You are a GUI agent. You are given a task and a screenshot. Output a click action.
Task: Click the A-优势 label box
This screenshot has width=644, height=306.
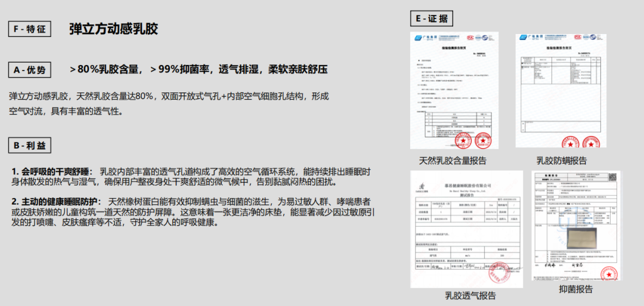30,70
